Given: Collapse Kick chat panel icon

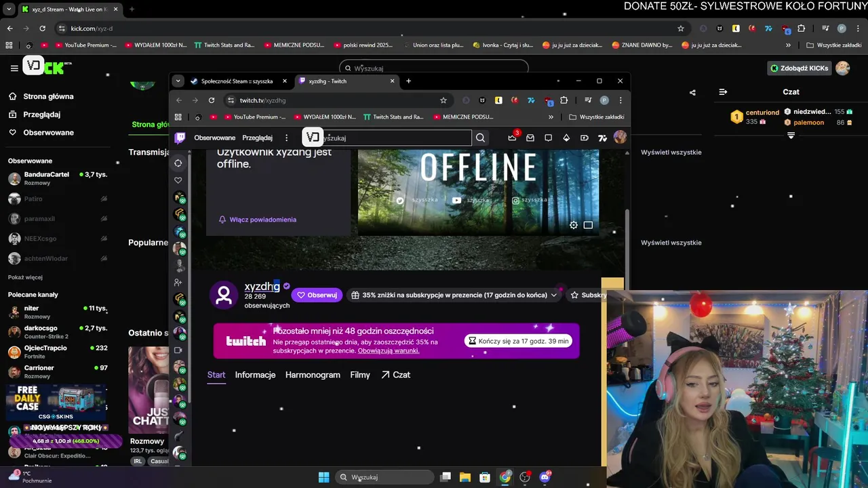Looking at the screenshot, I should tap(723, 91).
